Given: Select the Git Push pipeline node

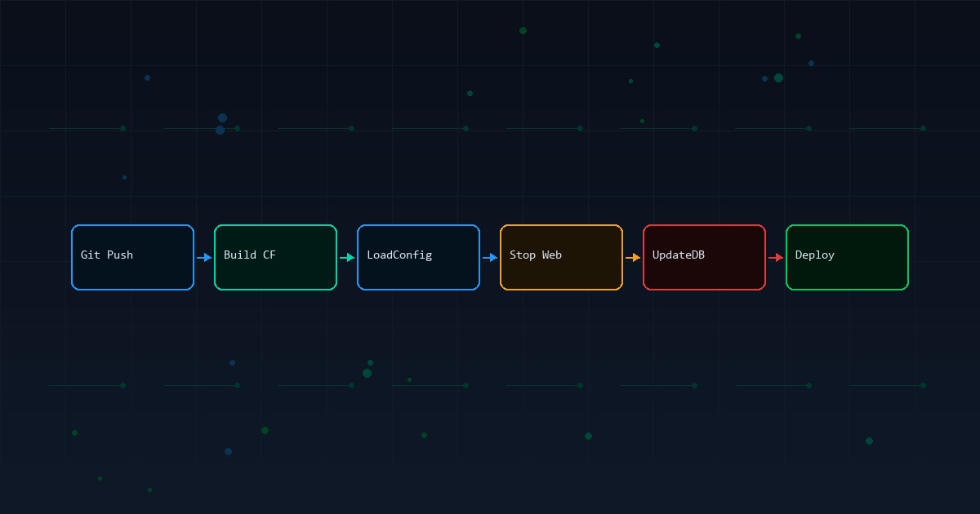Looking at the screenshot, I should coord(132,257).
